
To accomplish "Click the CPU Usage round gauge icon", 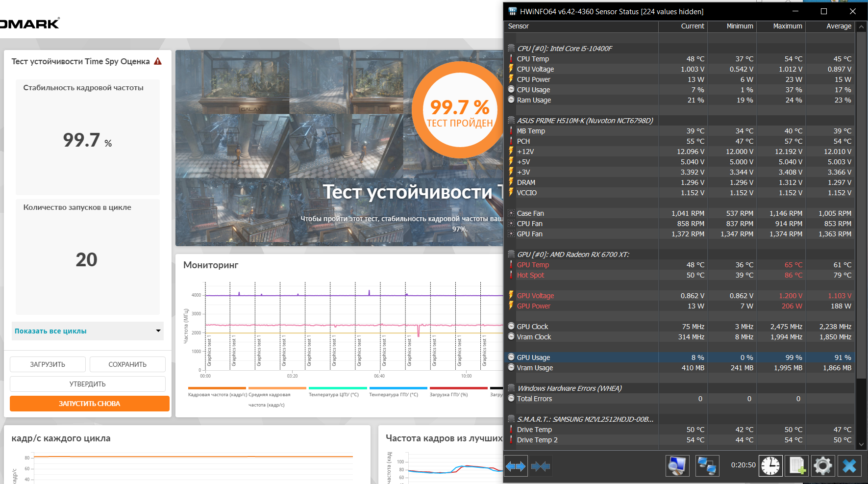I will pyautogui.click(x=511, y=90).
